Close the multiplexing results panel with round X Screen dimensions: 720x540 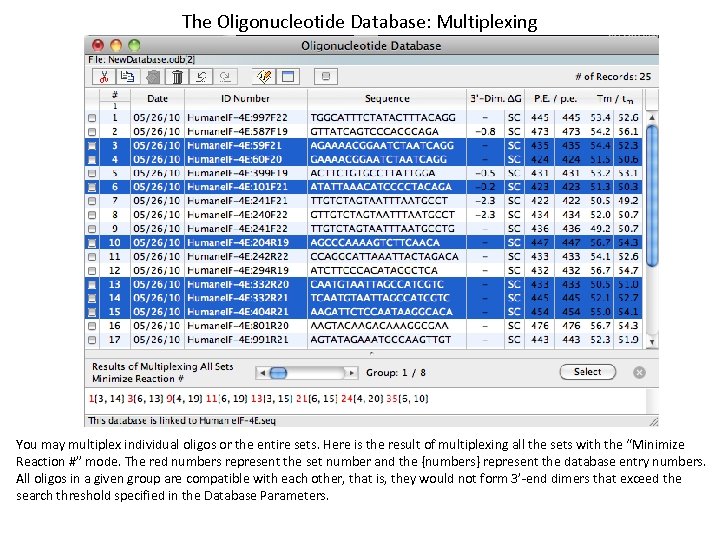[639, 372]
